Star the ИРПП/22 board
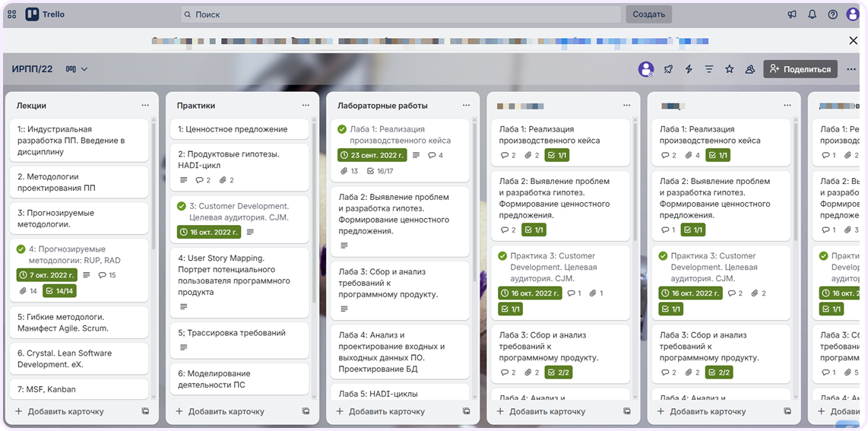 (x=729, y=69)
